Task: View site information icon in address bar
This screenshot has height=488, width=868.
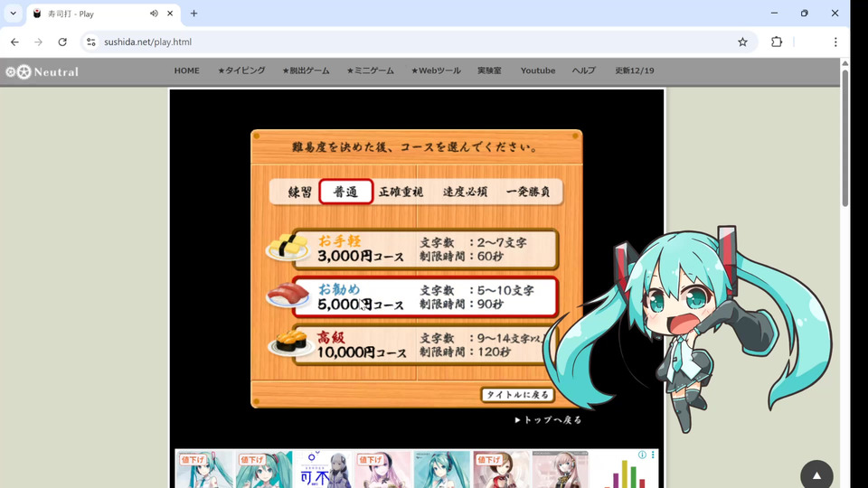Action: 91,42
